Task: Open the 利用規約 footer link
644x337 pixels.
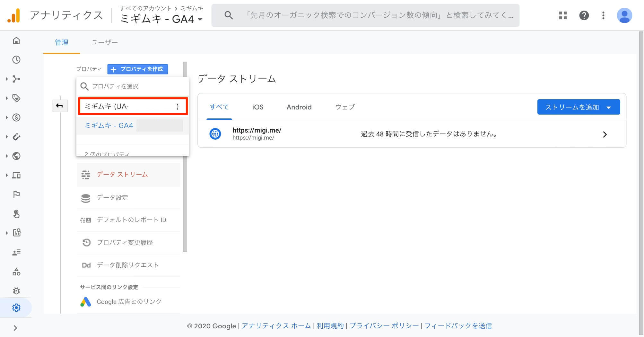Action: [x=330, y=326]
